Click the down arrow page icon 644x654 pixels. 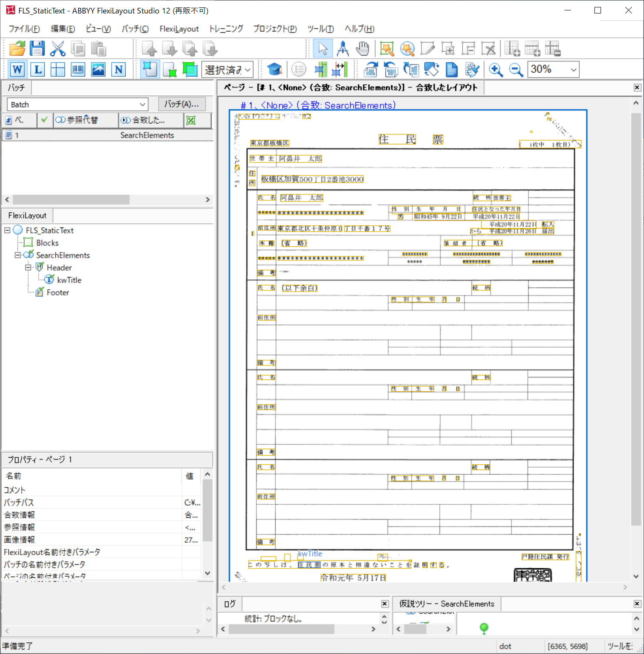[x=170, y=48]
